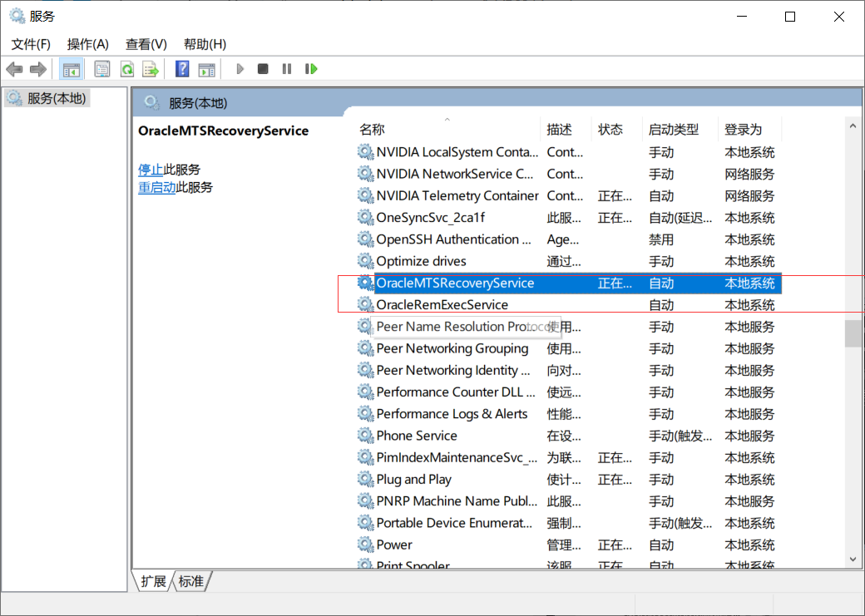The image size is (865, 616).
Task: Click gear icon of OpenSSH Authentication row
Action: pos(365,239)
